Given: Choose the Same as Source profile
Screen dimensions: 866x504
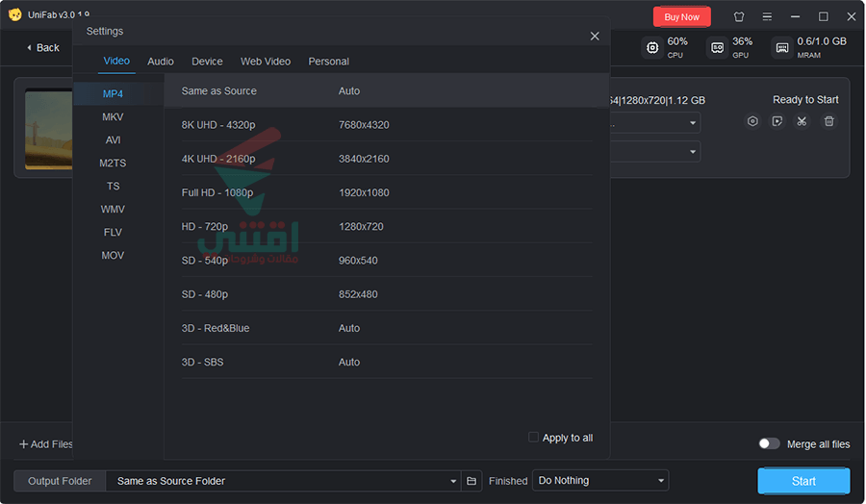Looking at the screenshot, I should click(x=387, y=90).
